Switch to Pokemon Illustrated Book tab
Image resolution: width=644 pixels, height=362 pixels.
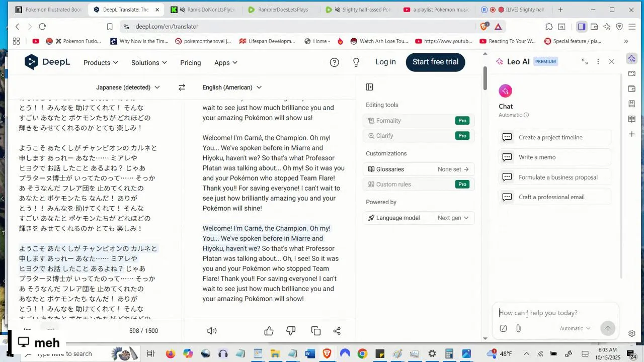[48, 10]
